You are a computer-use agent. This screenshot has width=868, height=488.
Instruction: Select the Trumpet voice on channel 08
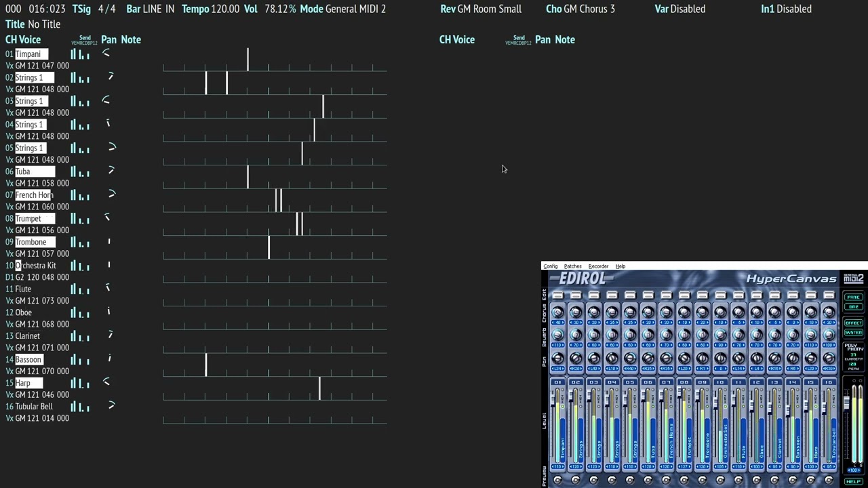[35, 218]
